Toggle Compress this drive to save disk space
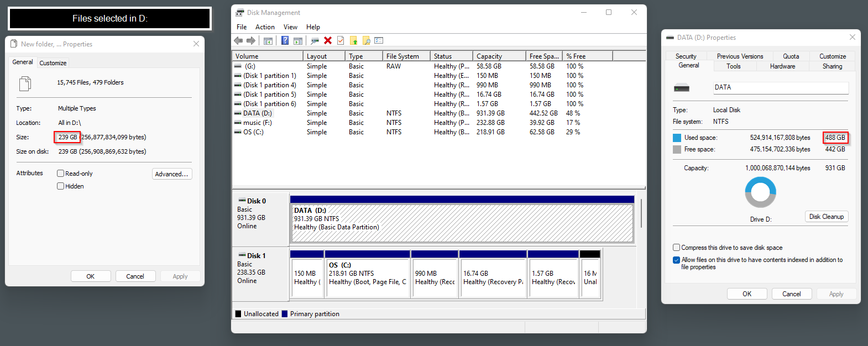 tap(676, 248)
